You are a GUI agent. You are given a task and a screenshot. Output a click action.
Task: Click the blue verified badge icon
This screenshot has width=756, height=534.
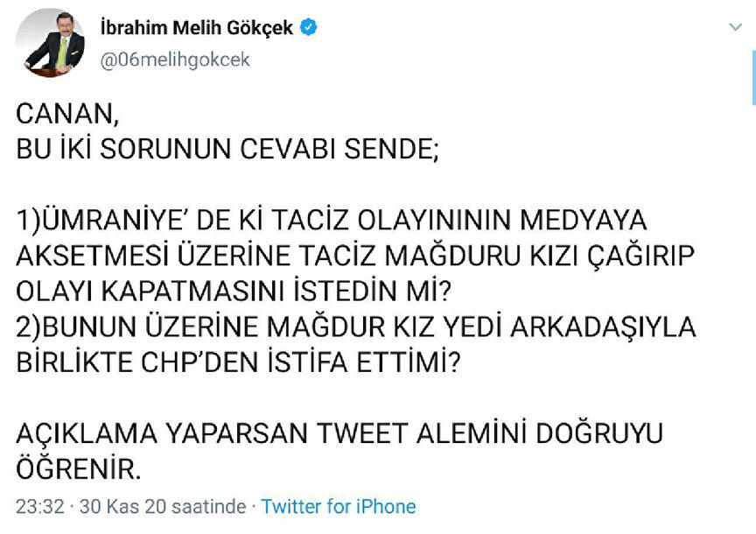tap(308, 27)
